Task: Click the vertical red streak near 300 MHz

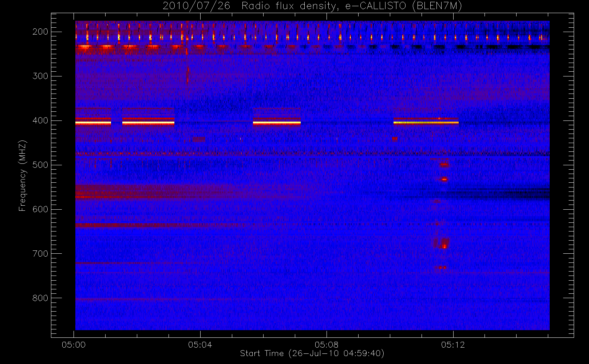Action: coord(187,75)
